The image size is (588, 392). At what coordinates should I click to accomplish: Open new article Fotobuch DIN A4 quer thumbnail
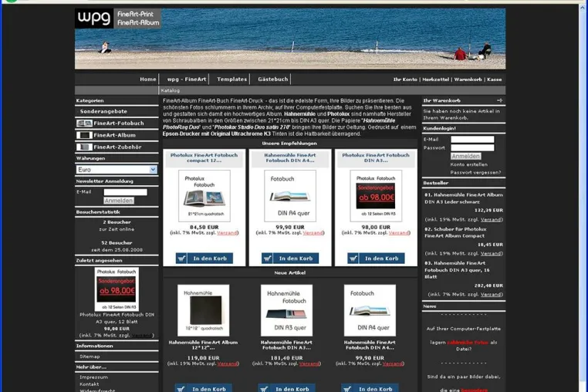(370, 310)
